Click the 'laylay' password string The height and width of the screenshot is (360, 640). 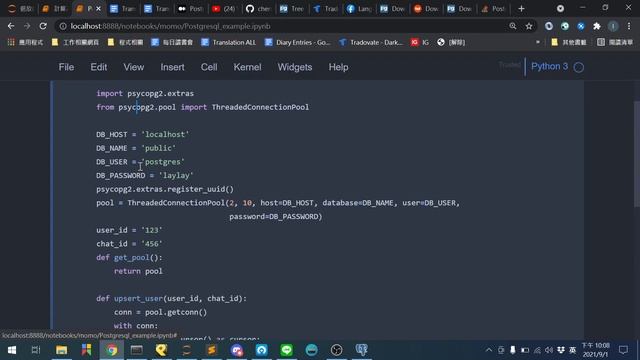pos(176,176)
